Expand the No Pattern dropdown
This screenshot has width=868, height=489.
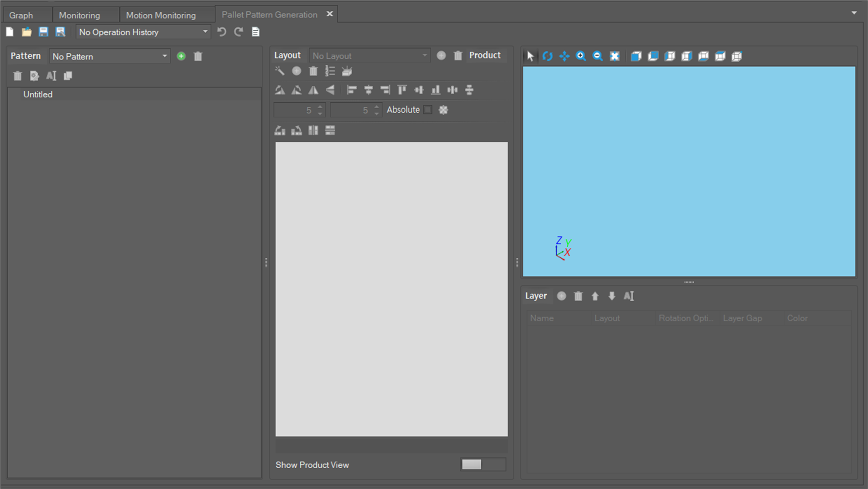click(x=110, y=56)
